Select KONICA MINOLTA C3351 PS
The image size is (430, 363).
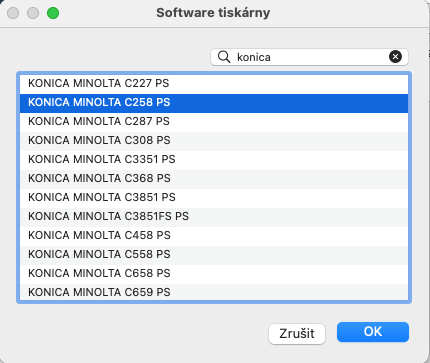pyautogui.click(x=214, y=160)
